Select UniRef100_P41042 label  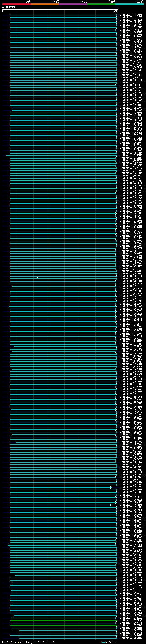coord(131,376)
